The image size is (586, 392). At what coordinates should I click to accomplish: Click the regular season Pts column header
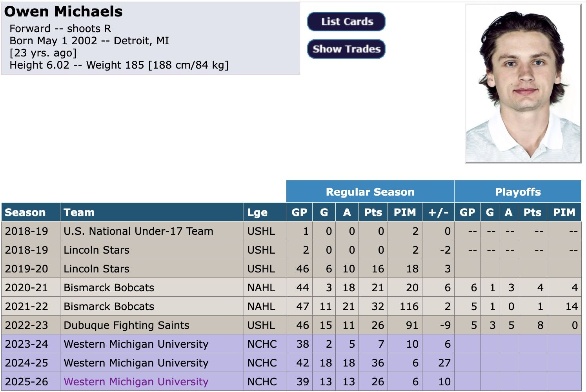373,212
